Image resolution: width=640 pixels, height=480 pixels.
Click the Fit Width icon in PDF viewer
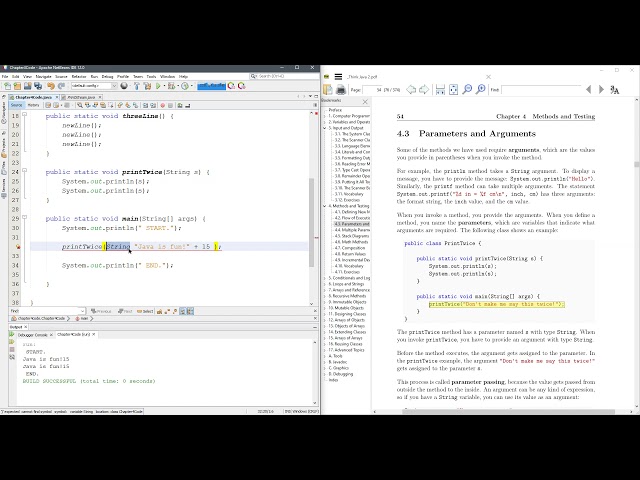(x=440, y=89)
